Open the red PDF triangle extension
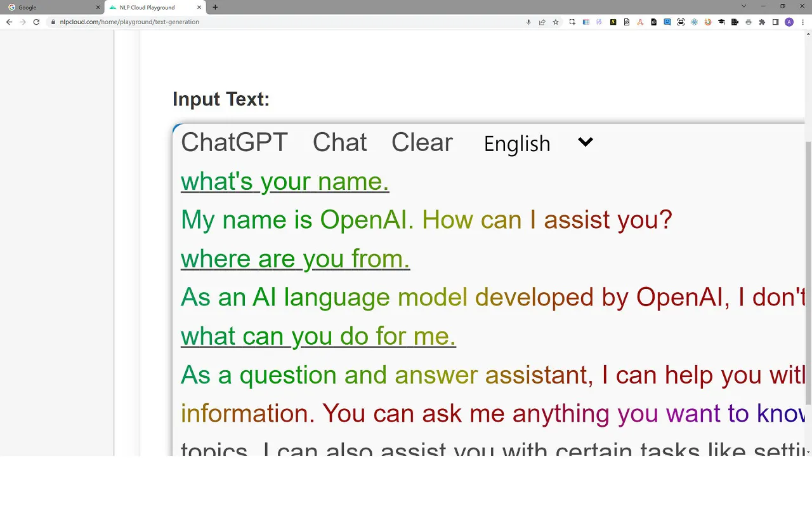 [640, 22]
